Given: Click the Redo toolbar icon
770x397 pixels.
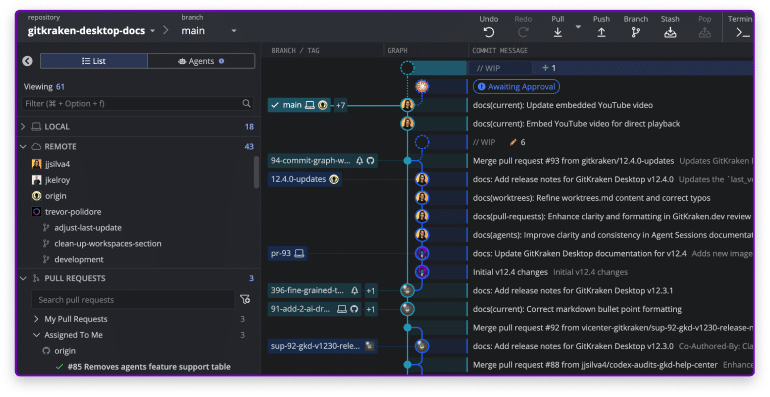Looking at the screenshot, I should tap(523, 32).
